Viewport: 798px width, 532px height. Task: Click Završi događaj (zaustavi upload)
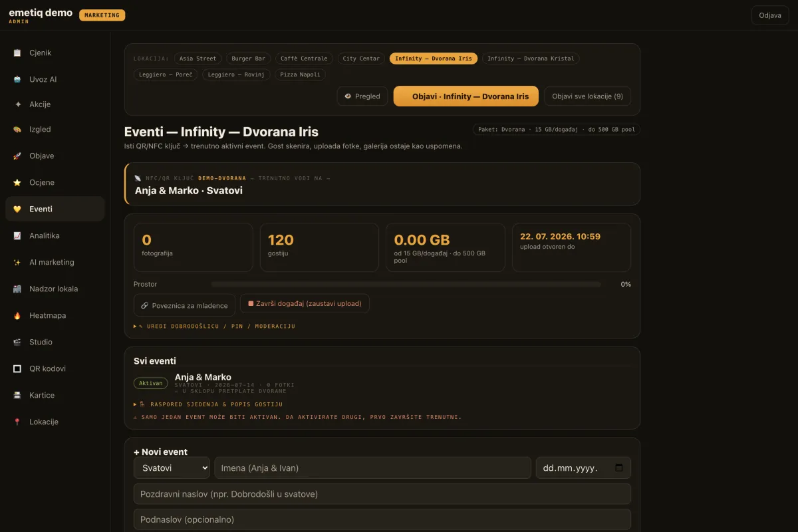tap(305, 303)
